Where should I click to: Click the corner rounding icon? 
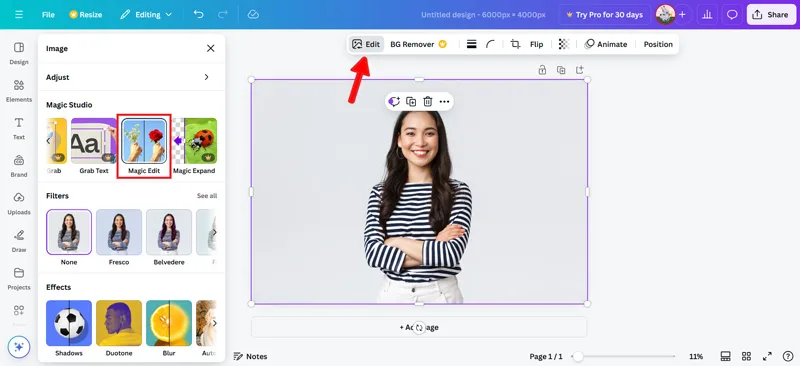click(490, 44)
